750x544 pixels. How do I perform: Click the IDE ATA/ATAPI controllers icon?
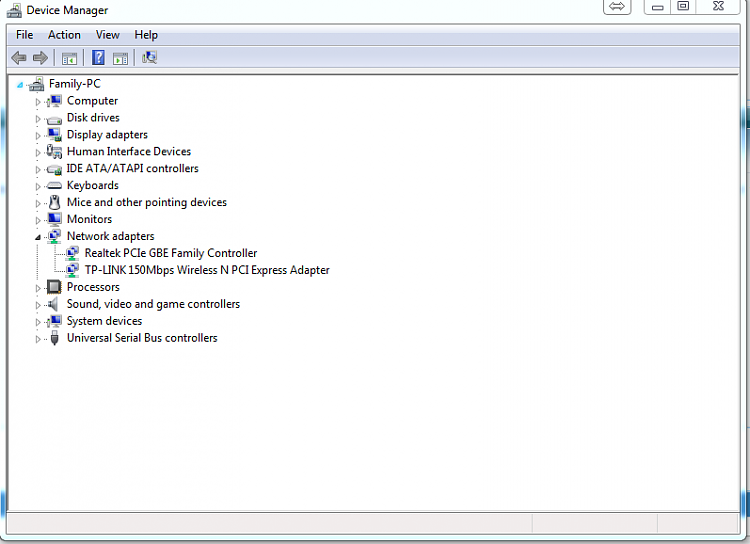[55, 169]
